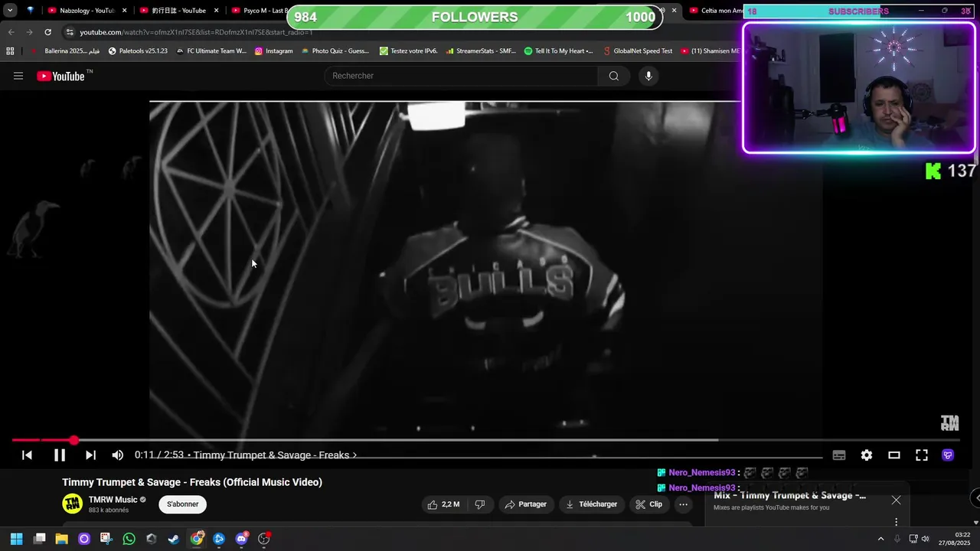Show hidden system tray icons
This screenshot has height=551, width=980.
[880, 539]
